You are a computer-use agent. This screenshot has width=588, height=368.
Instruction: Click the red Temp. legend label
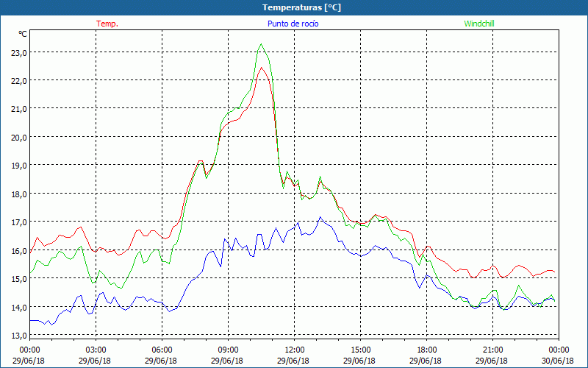(107, 24)
